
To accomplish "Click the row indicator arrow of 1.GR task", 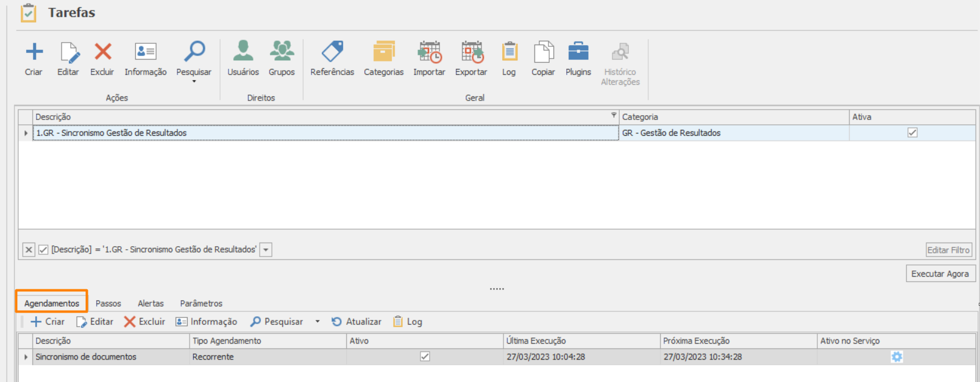I will pos(26,133).
